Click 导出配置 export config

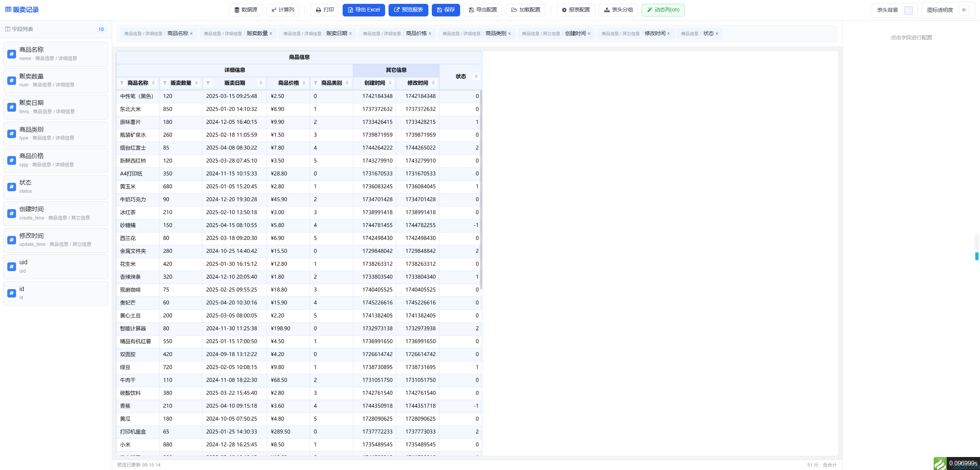483,10
